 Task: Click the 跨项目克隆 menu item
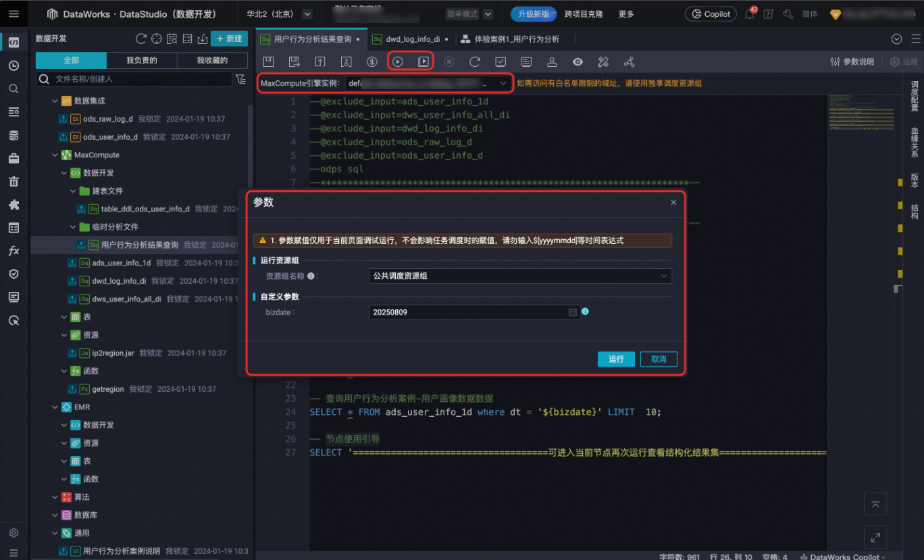pos(584,14)
